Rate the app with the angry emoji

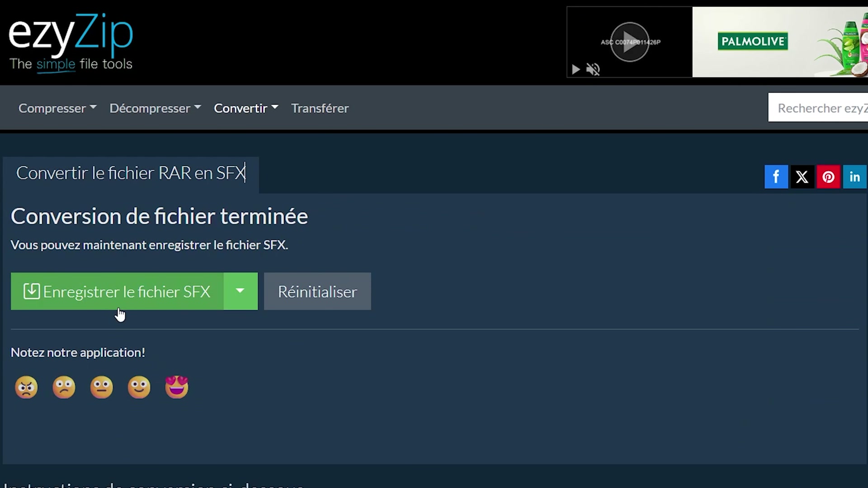click(x=26, y=387)
